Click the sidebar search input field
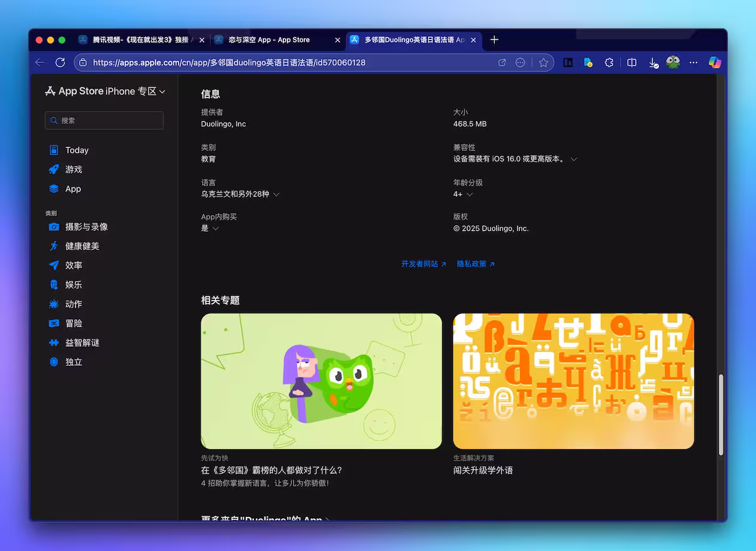Viewport: 756px width, 551px height. coord(104,120)
